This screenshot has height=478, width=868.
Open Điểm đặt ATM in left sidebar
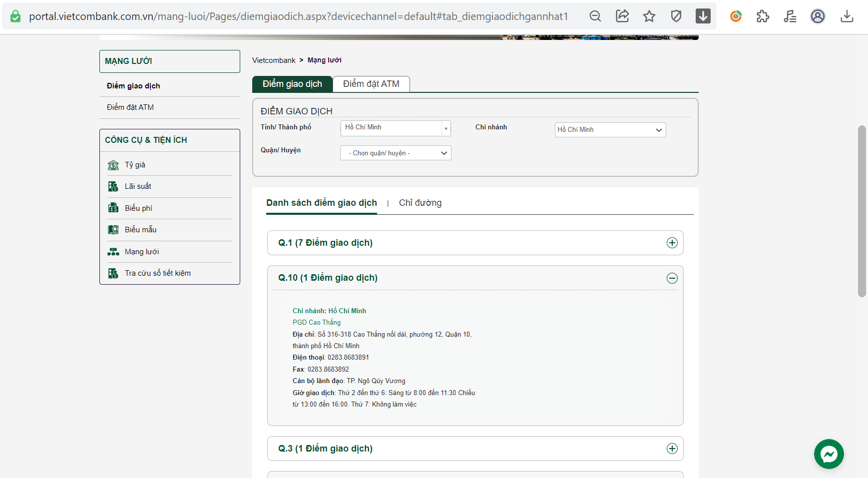130,107
